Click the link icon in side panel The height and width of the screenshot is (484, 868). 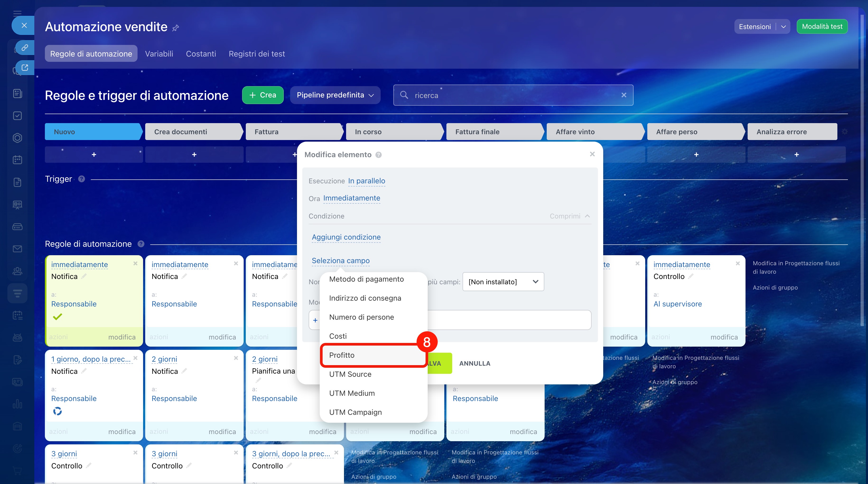click(25, 48)
